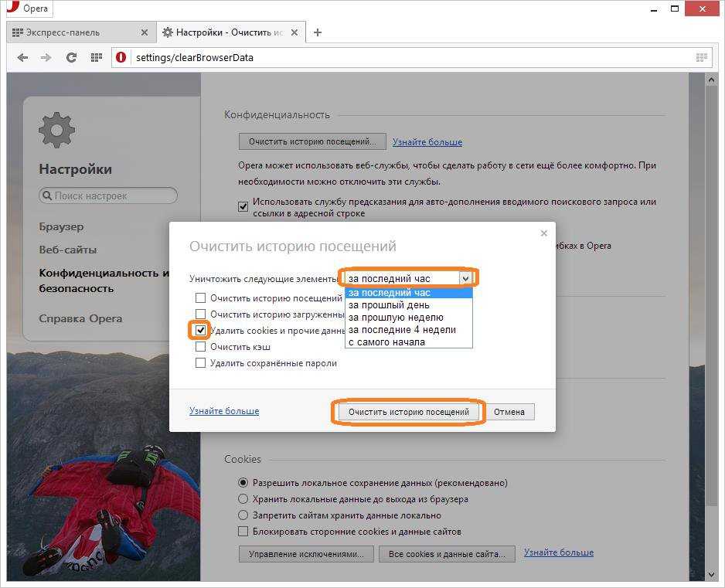Uncheck Удалить cookies checkbox
Image resolution: width=725 pixels, height=588 pixels.
201,331
